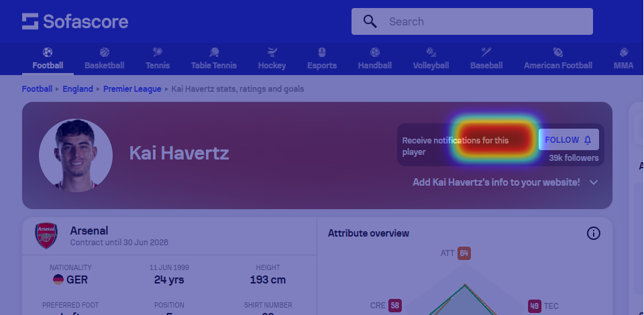Click the Tennis racket icon
The image size is (644, 315).
coord(157,52)
